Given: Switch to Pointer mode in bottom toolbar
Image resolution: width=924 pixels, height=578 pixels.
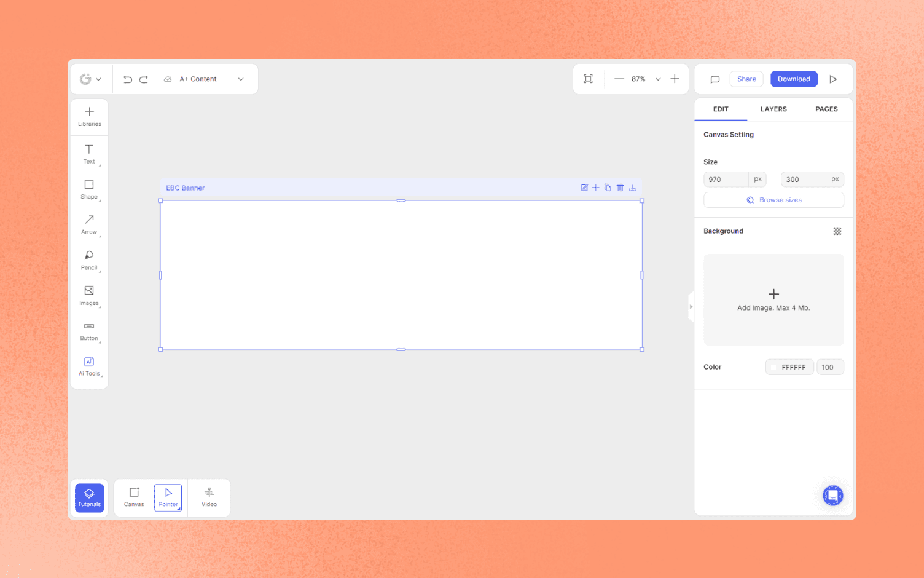Looking at the screenshot, I should click(x=168, y=497).
